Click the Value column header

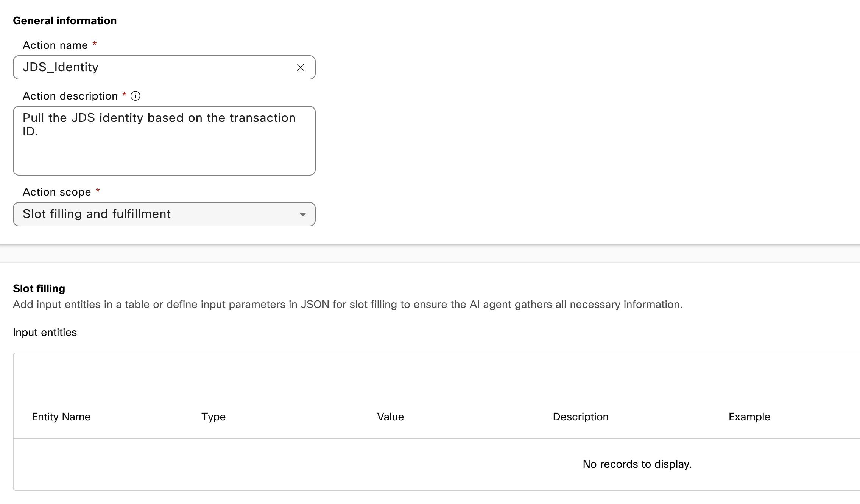390,417
